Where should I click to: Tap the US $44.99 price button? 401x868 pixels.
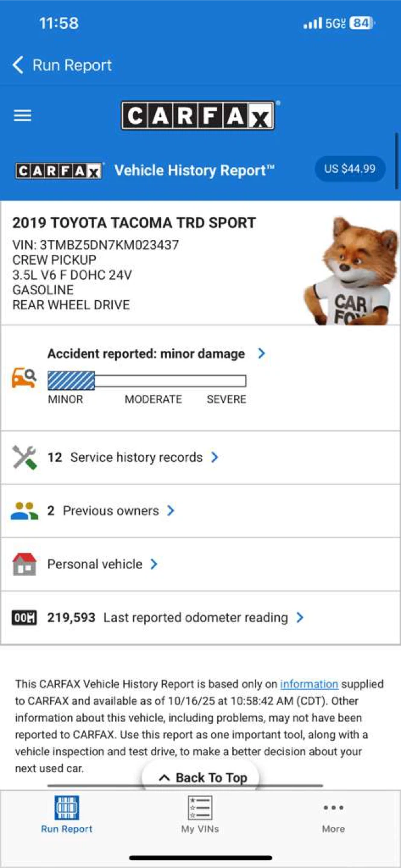(350, 169)
